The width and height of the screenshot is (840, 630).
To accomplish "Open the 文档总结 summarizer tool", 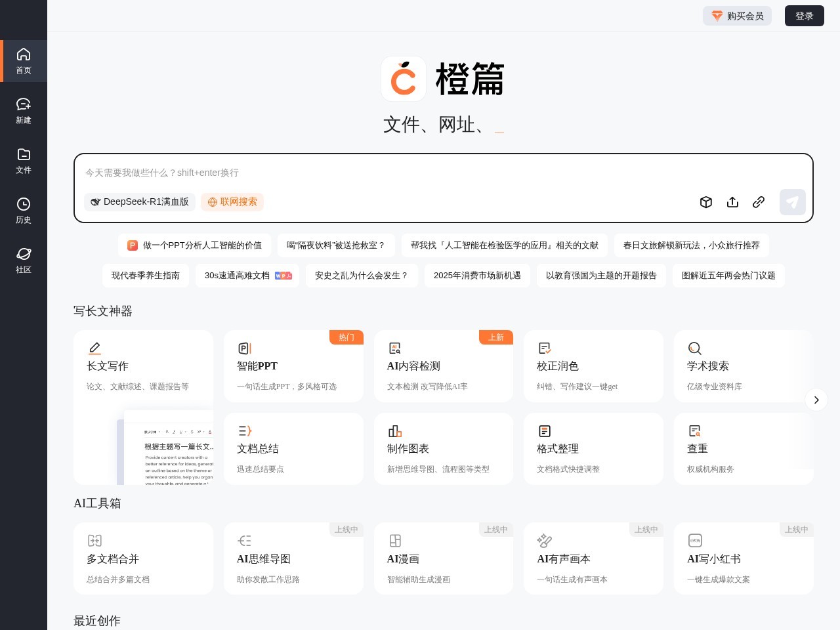I will click(293, 448).
